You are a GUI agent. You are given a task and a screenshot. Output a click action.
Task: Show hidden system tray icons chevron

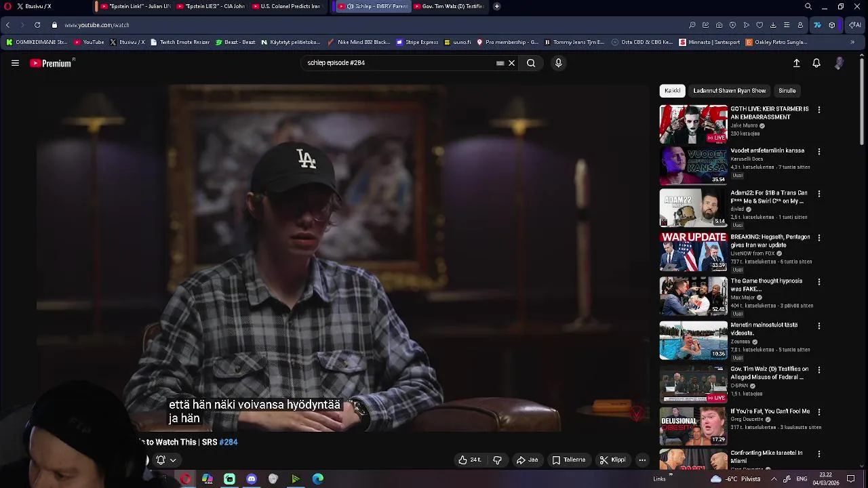pyautogui.click(x=774, y=479)
